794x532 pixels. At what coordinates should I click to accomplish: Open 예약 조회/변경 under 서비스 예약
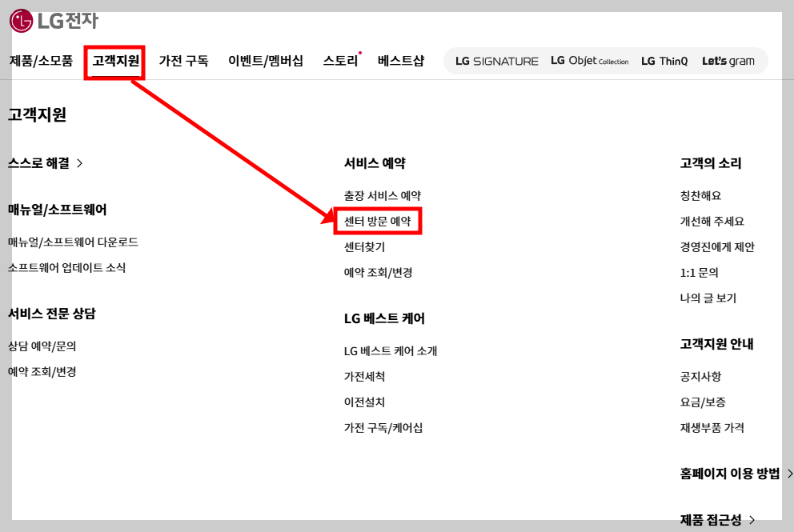click(x=379, y=273)
